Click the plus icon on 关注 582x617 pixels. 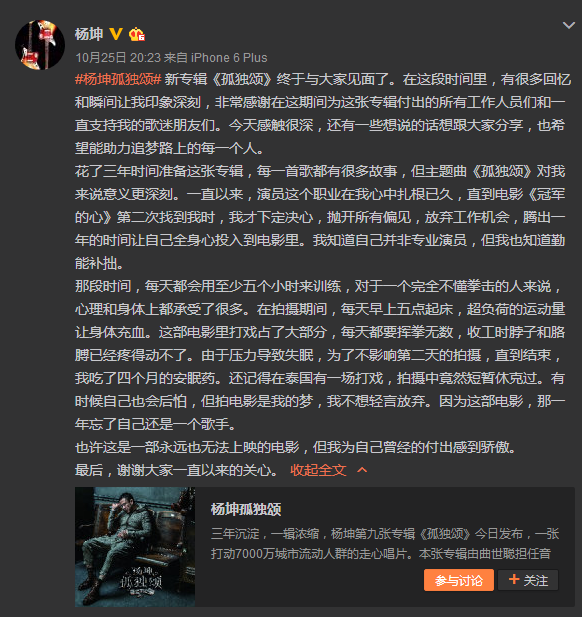(x=514, y=579)
